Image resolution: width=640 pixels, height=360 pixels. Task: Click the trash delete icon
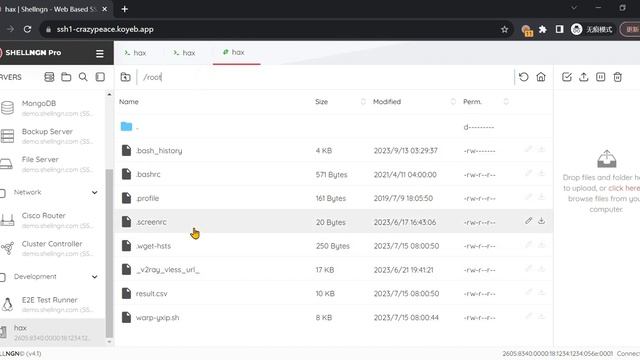[618, 77]
